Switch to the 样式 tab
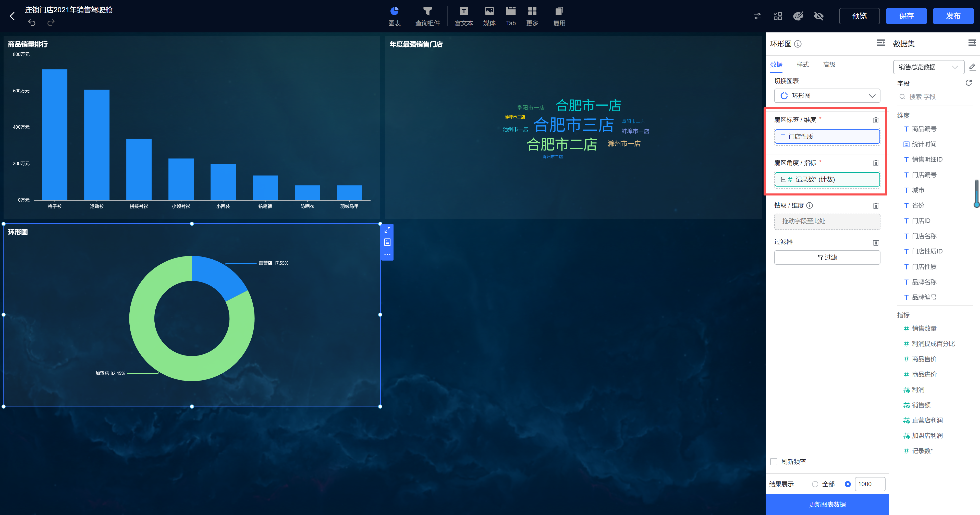The image size is (980, 515). coord(802,65)
